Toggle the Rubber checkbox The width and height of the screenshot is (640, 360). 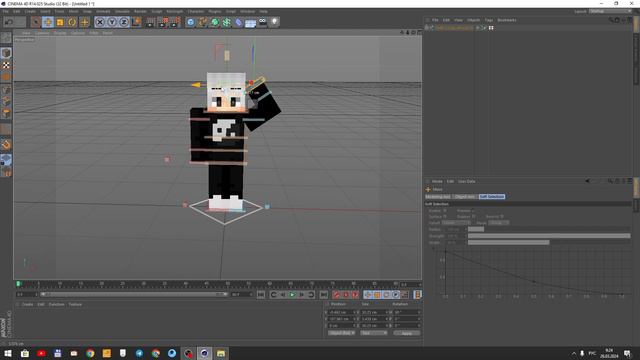[473, 216]
